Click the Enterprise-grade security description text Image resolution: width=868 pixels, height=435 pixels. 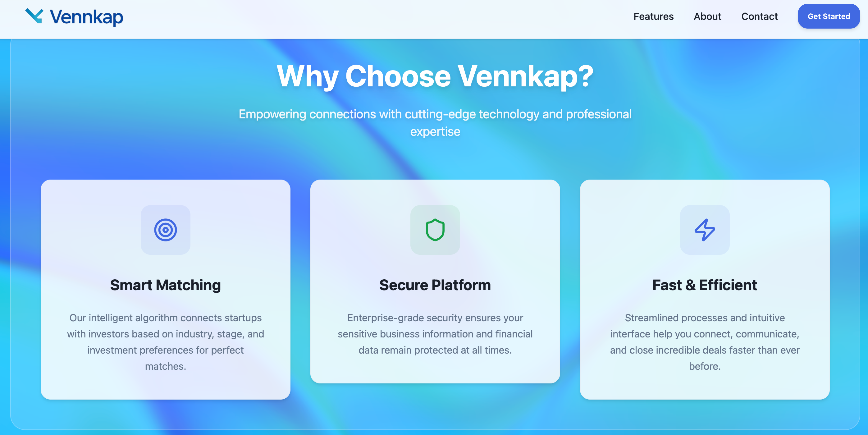(x=435, y=334)
